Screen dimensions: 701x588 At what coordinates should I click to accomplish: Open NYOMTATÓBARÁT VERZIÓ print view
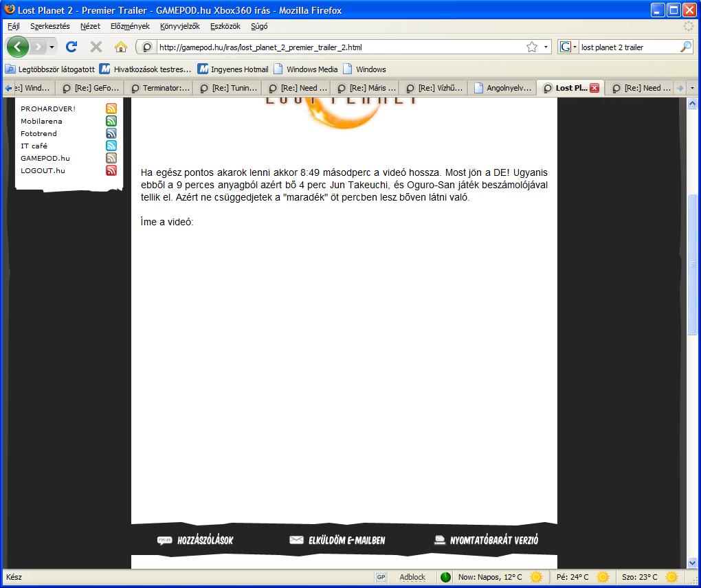coord(486,540)
